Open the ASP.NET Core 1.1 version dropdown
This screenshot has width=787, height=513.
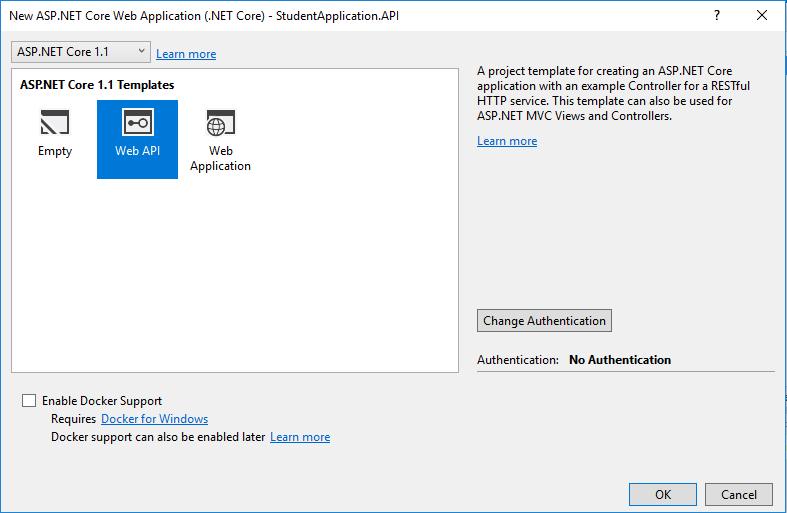click(80, 52)
